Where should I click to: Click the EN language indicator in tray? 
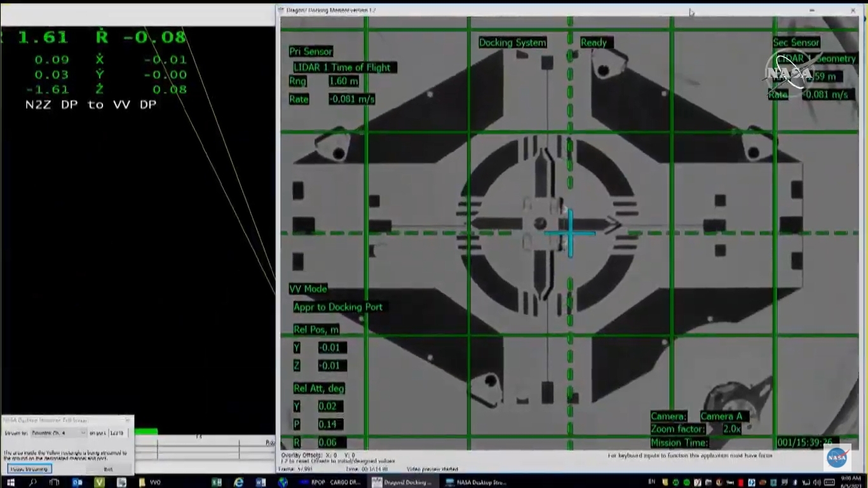click(x=651, y=482)
